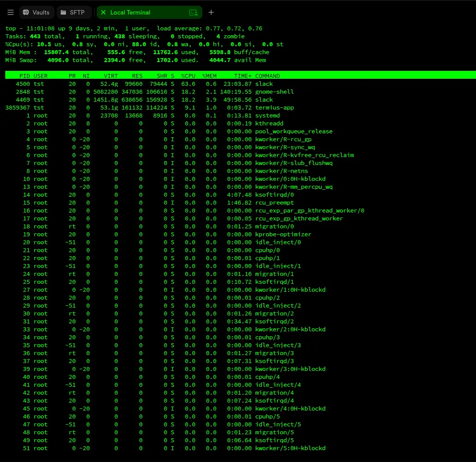Click the %MEM column header

tap(209, 76)
